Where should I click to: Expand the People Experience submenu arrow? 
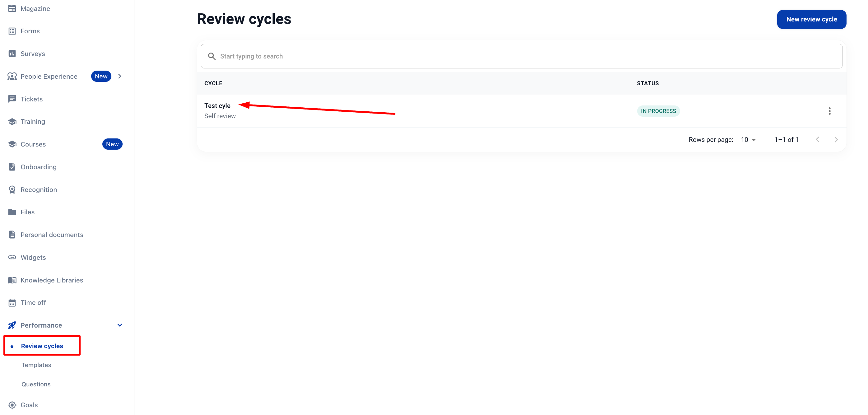coord(119,77)
